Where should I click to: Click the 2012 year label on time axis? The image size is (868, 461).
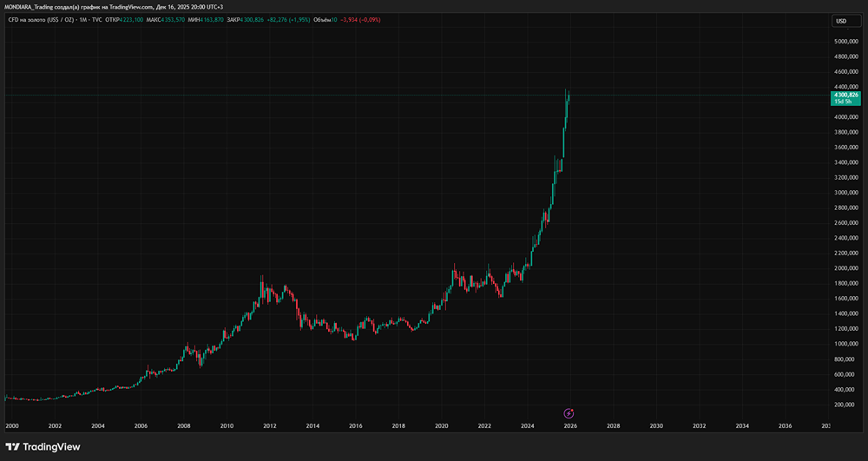[270, 426]
